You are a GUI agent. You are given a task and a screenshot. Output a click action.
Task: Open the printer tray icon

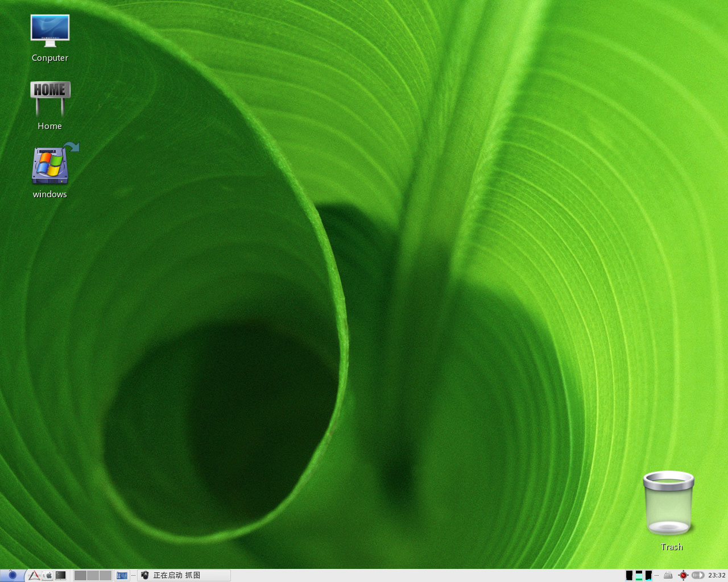668,575
